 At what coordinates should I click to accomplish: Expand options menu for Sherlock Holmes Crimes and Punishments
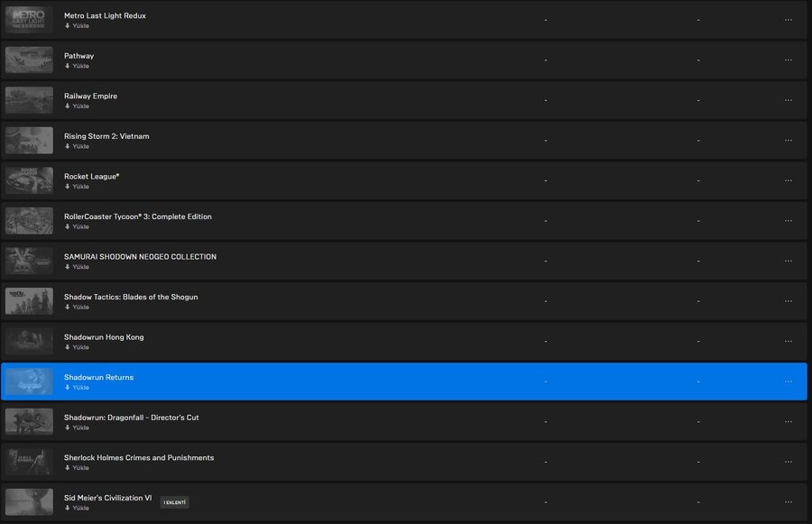[788, 462]
